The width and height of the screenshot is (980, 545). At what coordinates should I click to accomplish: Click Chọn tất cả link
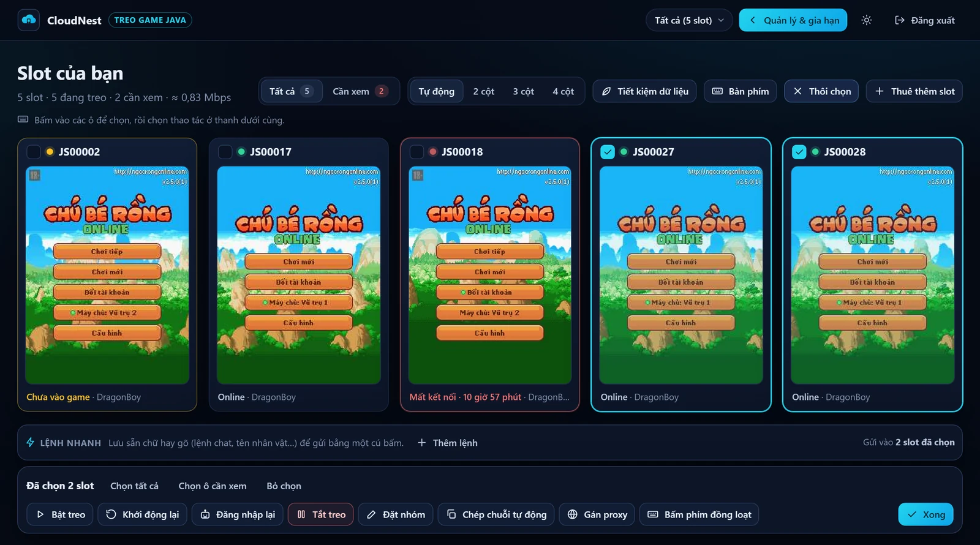click(x=134, y=486)
